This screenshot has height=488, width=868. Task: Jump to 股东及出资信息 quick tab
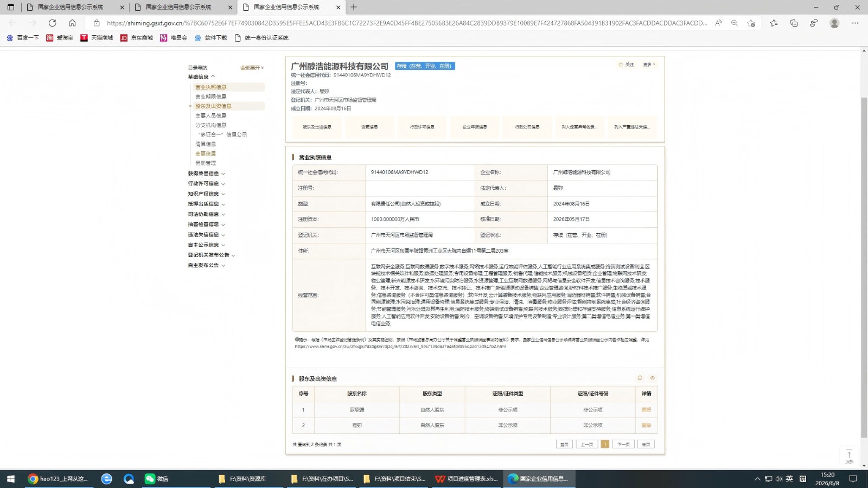317,127
